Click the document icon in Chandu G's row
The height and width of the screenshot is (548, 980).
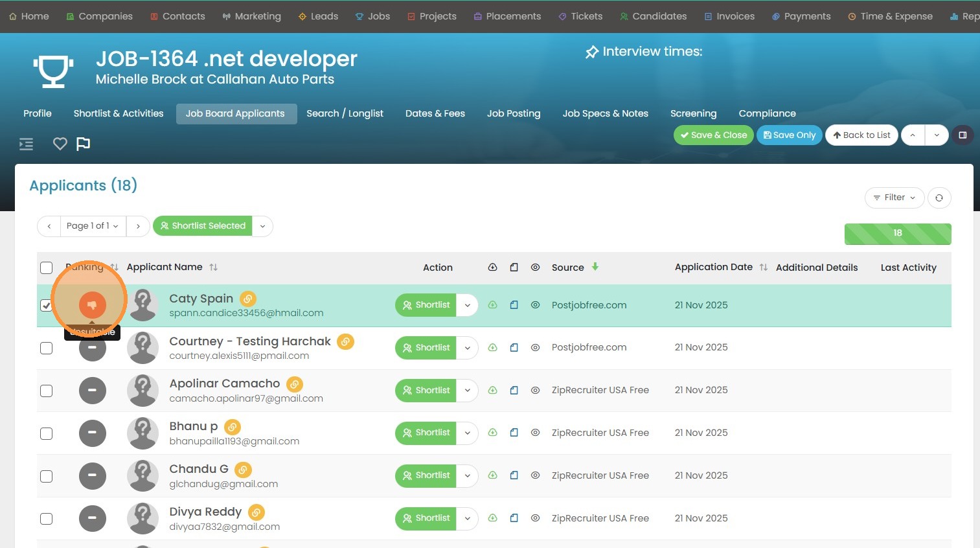click(514, 475)
